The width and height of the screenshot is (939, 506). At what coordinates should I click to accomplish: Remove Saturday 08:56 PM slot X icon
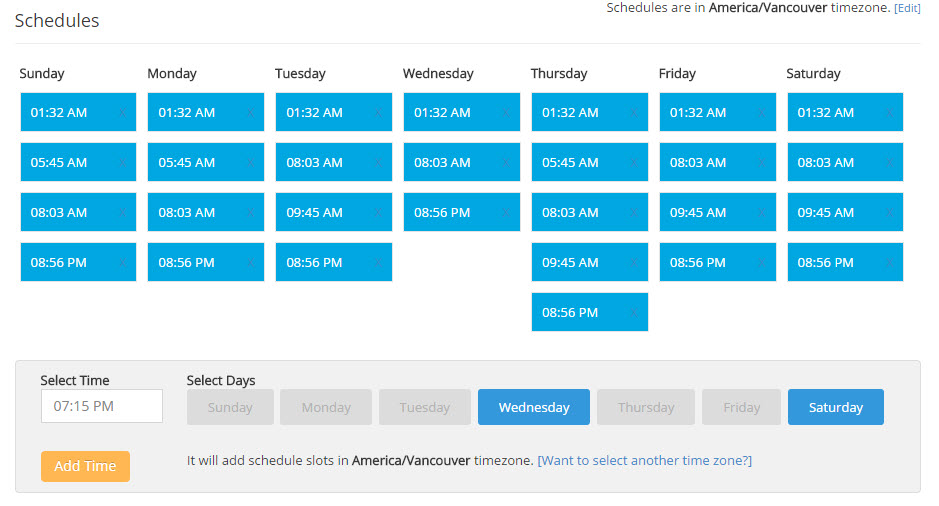(x=889, y=263)
